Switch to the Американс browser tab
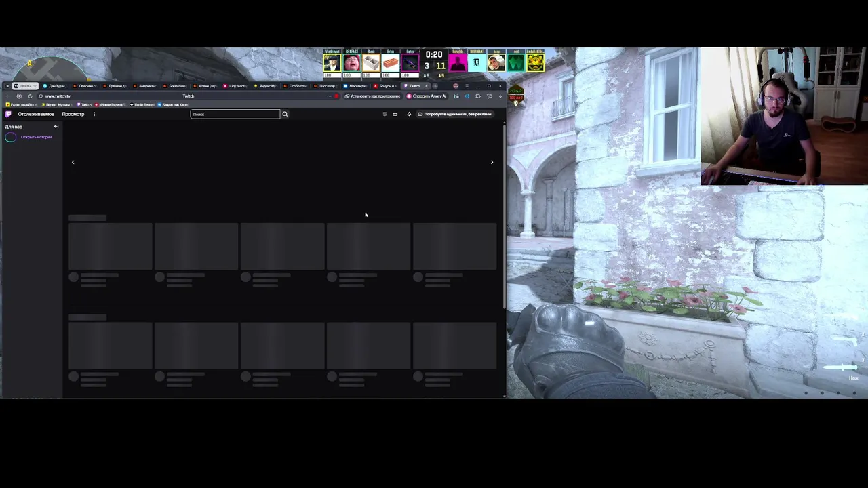Viewport: 868px width, 488px height. pos(146,86)
